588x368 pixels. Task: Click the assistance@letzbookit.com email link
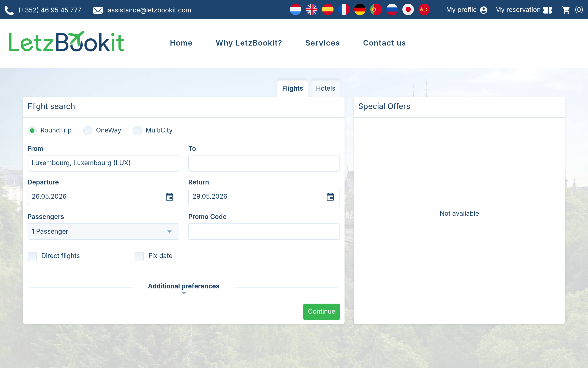pyautogui.click(x=150, y=10)
